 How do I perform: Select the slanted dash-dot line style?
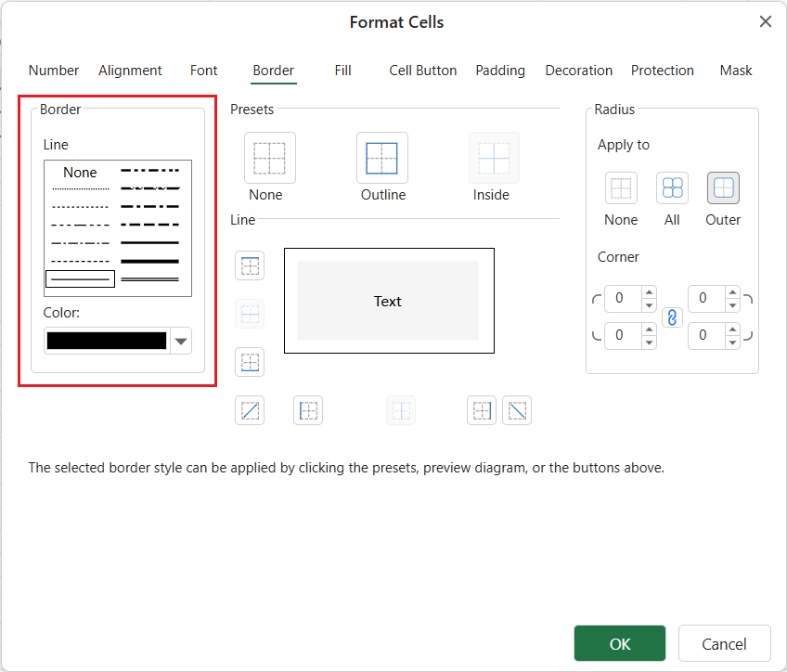150,188
